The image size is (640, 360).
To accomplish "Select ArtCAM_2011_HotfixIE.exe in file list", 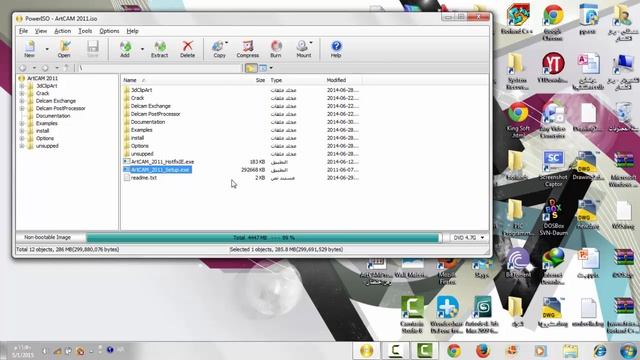I will (x=162, y=162).
